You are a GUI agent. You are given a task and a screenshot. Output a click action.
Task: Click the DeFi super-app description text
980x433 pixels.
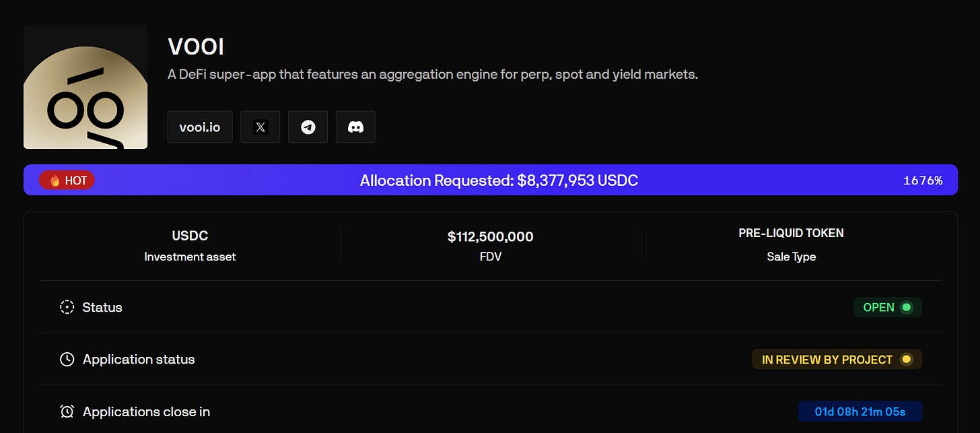[x=433, y=75]
